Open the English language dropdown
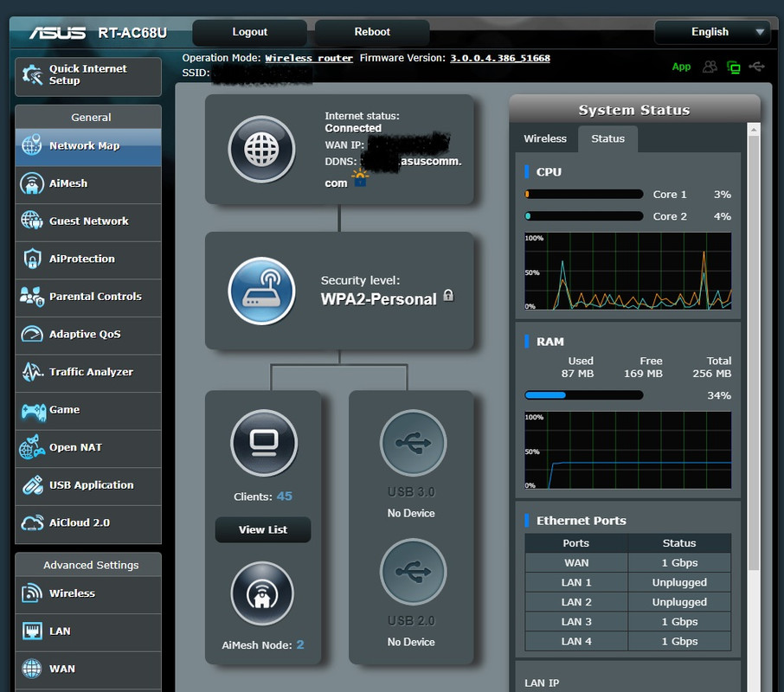Screen dimensions: 784x692 pos(710,32)
